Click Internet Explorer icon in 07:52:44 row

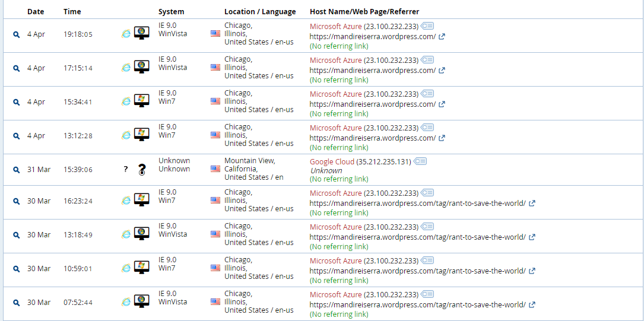point(126,302)
